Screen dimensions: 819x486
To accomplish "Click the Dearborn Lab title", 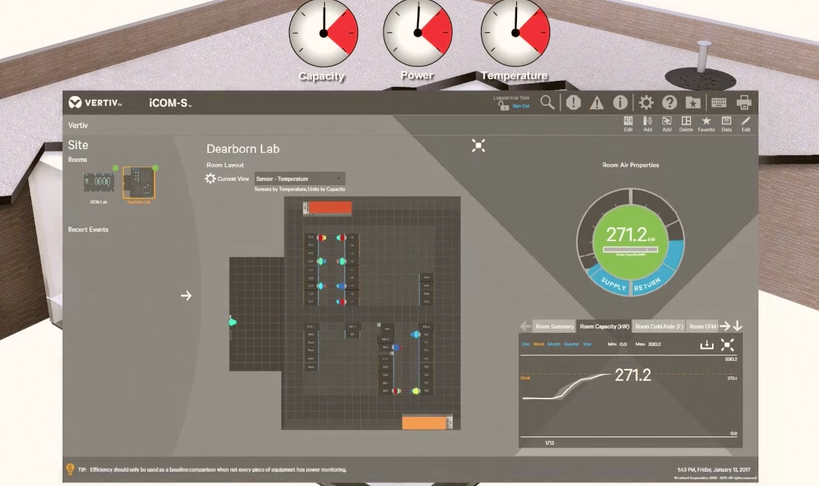I will [243, 149].
